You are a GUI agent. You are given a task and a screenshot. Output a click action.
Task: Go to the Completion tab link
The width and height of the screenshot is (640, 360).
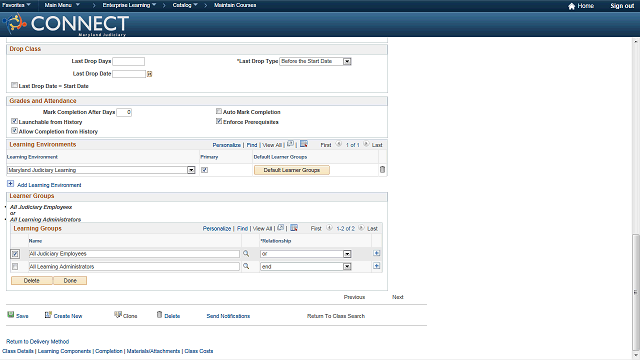[x=109, y=351]
